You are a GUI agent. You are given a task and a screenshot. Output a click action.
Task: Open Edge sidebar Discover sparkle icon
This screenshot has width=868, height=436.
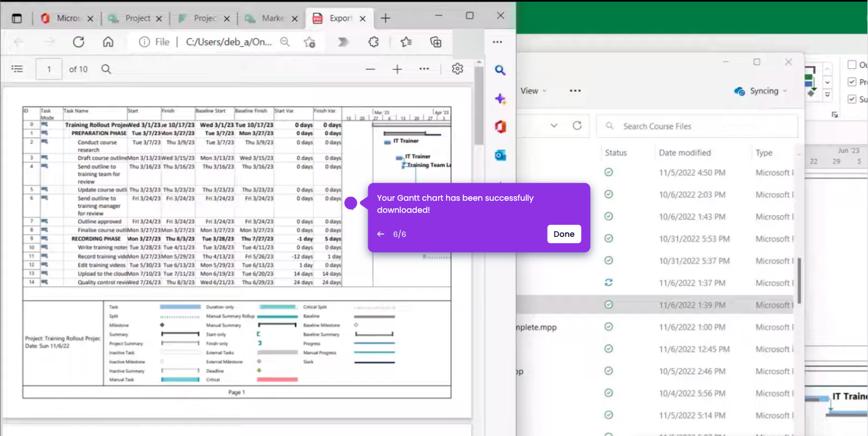tap(500, 99)
